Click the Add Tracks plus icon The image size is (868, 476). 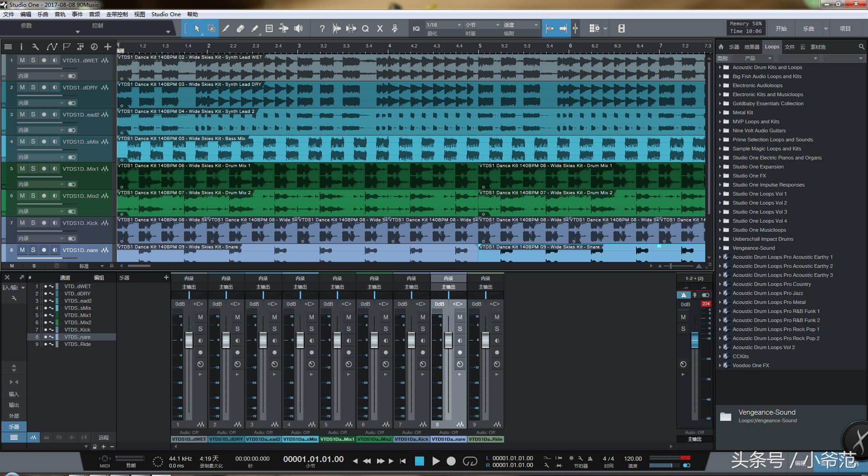point(108,47)
